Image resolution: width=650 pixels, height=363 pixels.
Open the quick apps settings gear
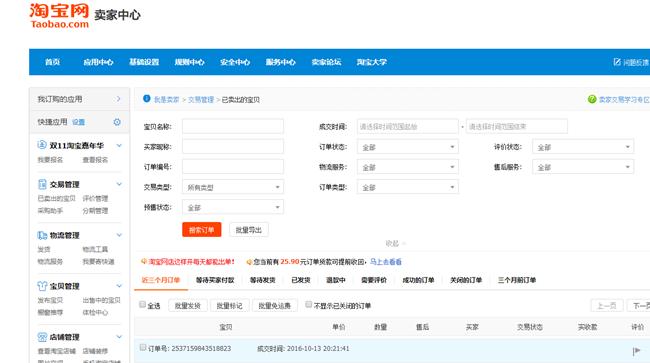click(x=117, y=122)
